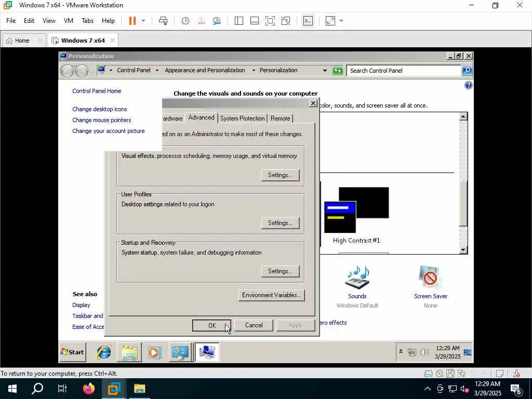
Task: Switch to VMware Unity mode
Action: pyautogui.click(x=286, y=21)
